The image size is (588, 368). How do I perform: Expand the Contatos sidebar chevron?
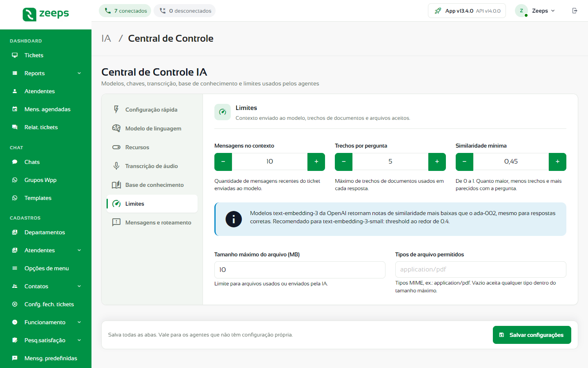[x=79, y=286]
